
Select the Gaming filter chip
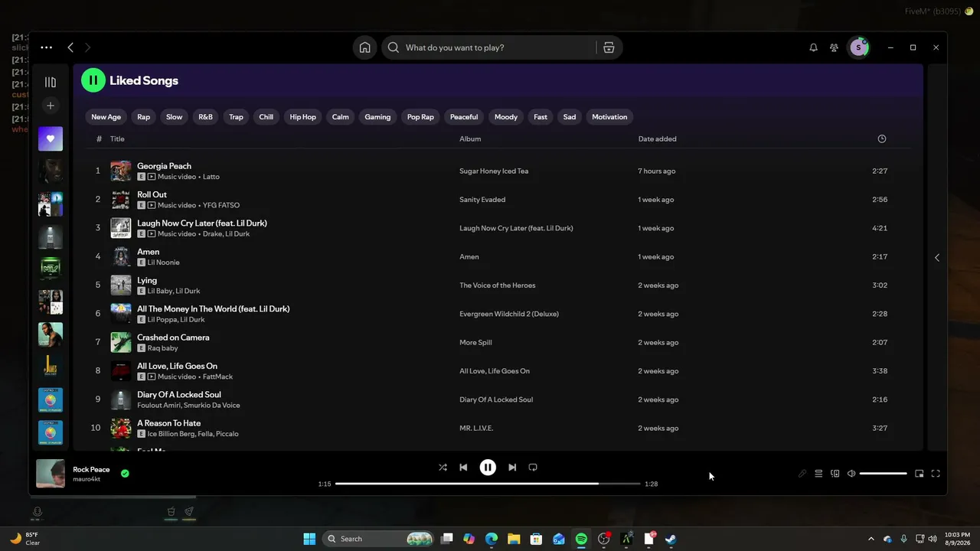point(377,117)
